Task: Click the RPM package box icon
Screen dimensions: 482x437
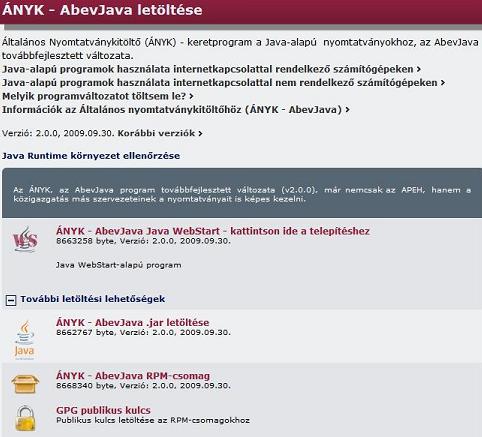Action: pyautogui.click(x=25, y=383)
